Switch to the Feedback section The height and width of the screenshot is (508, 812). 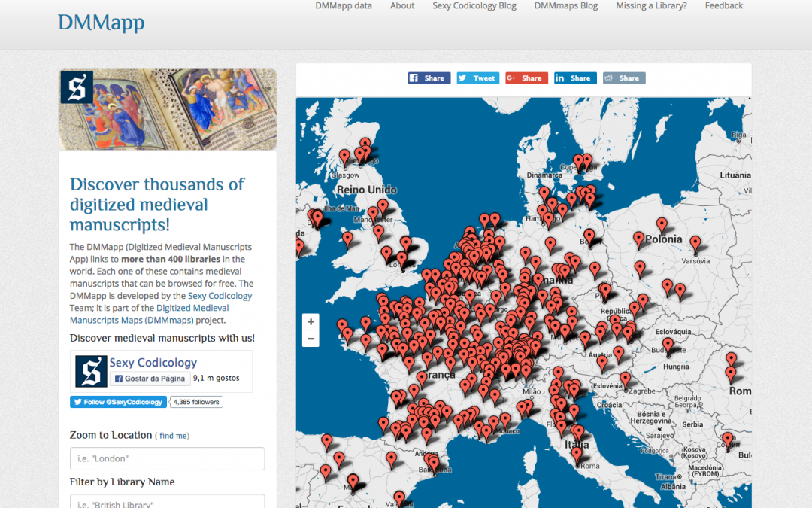pos(723,5)
